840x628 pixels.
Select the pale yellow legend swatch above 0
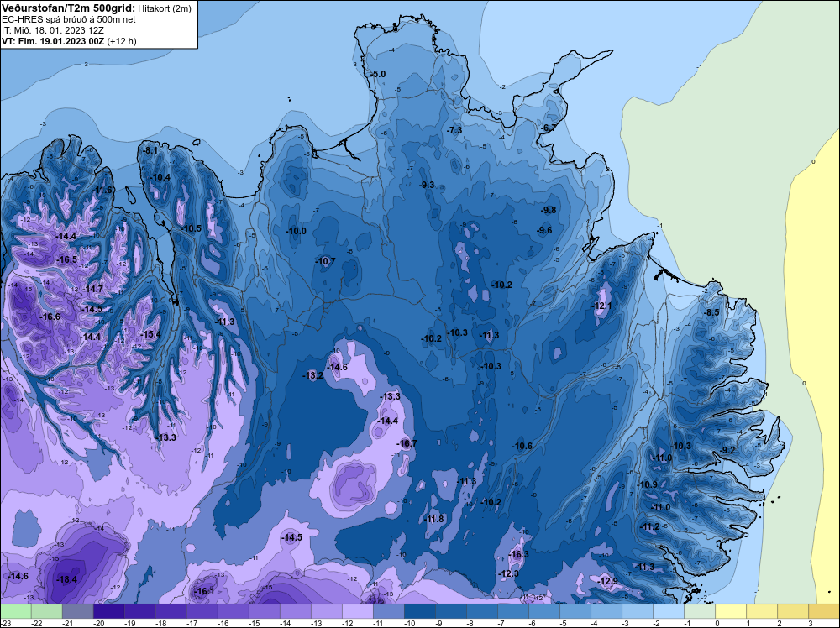click(730, 611)
